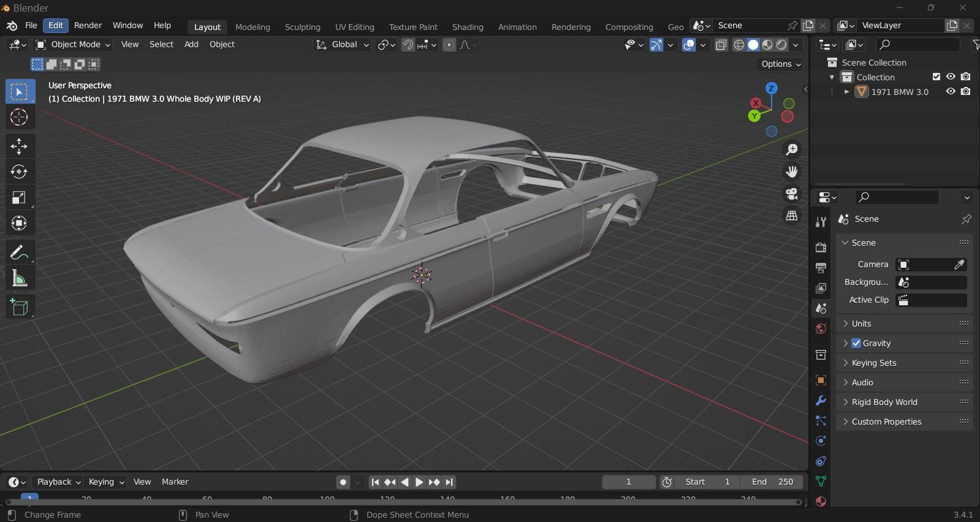Image resolution: width=980 pixels, height=522 pixels.
Task: Choose the Measure ruler tool
Action: click(20, 278)
